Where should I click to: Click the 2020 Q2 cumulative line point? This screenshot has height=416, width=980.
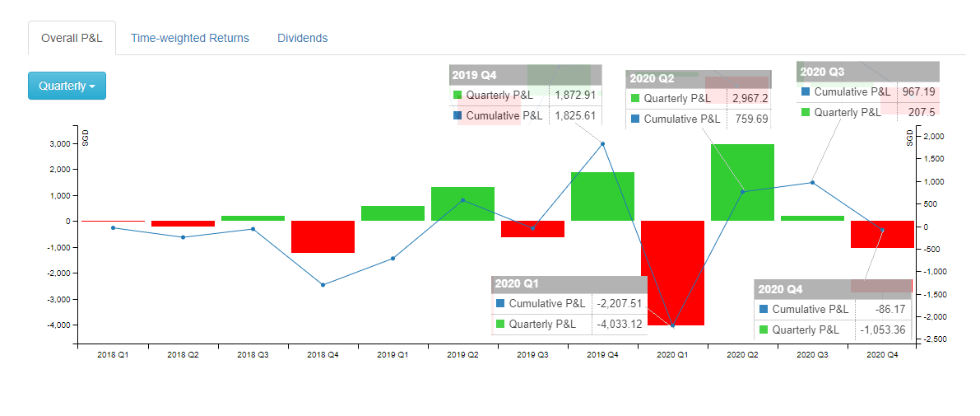(742, 191)
